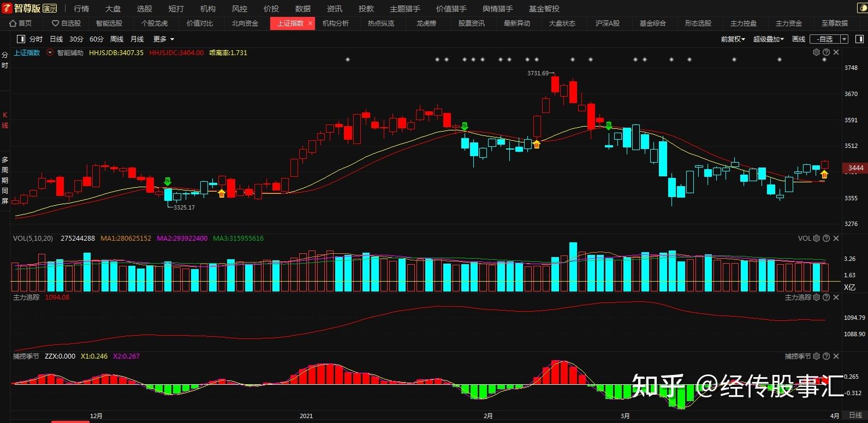The image size is (868, 423).
Task: Open the -自选 combo box arrow
Action: pyautogui.click(x=844, y=39)
